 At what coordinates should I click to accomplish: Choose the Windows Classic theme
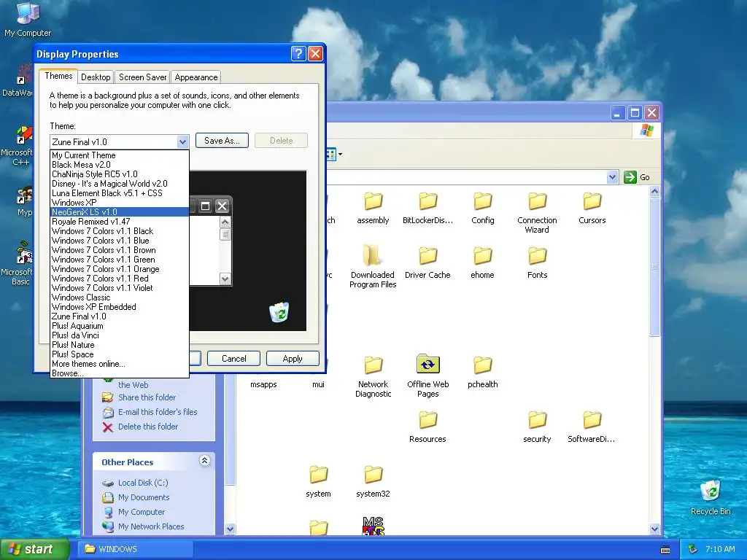click(120, 297)
